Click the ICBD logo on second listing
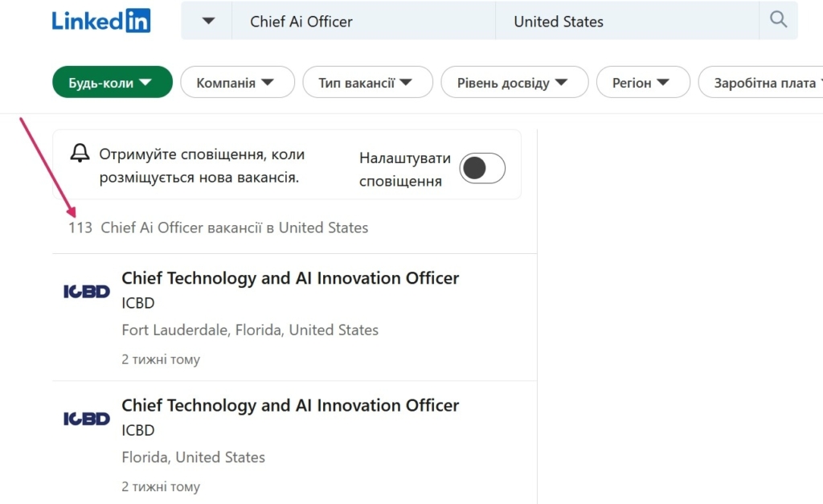Screen dimensions: 823x504 87,418
